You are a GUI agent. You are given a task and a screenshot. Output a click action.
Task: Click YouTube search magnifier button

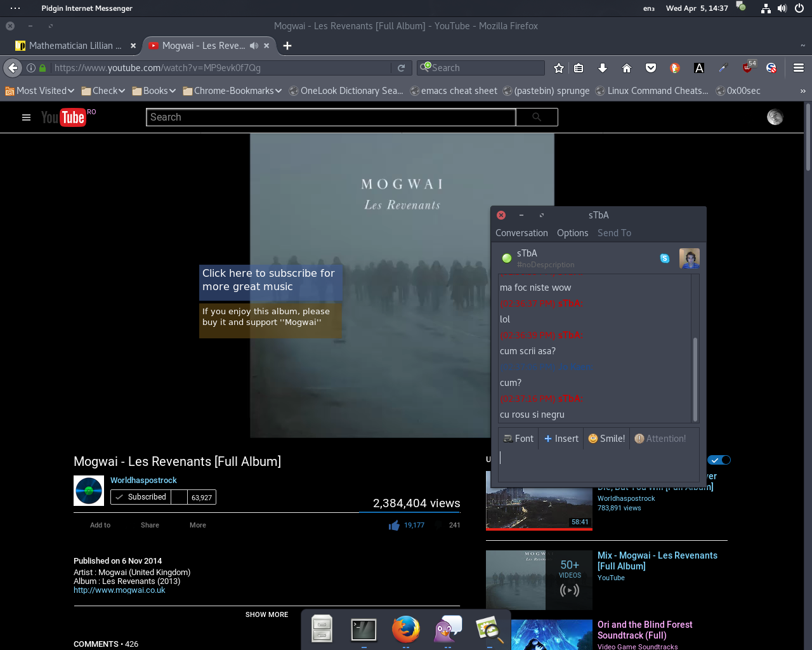pyautogui.click(x=537, y=117)
